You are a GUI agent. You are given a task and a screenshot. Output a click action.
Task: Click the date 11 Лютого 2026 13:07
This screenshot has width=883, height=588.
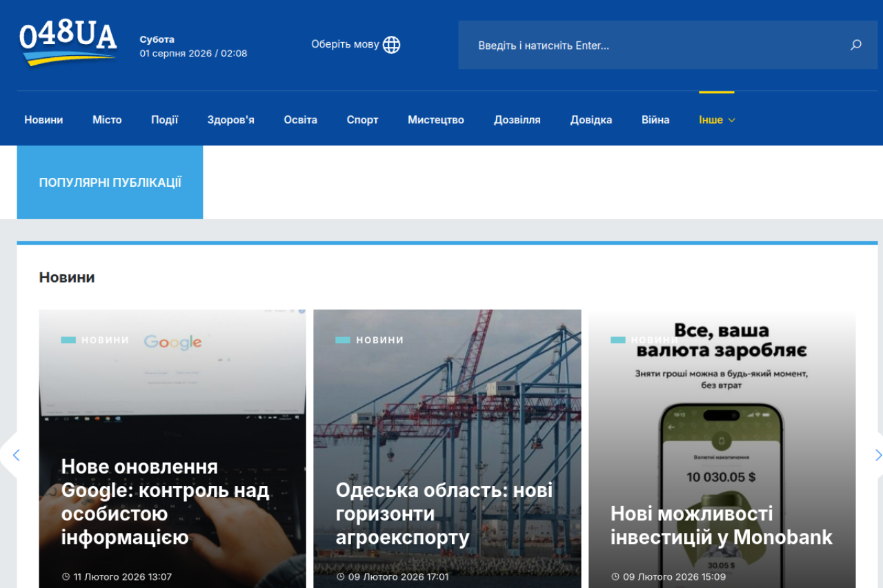click(117, 577)
